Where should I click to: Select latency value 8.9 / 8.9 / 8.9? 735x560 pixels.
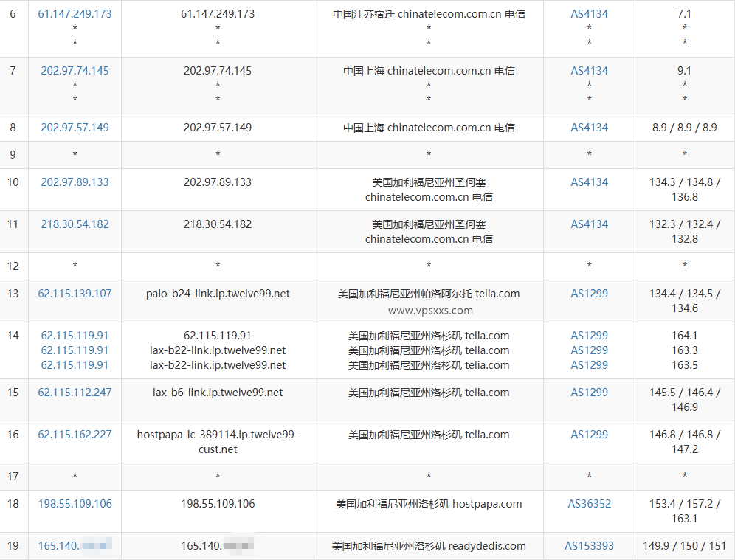(684, 128)
